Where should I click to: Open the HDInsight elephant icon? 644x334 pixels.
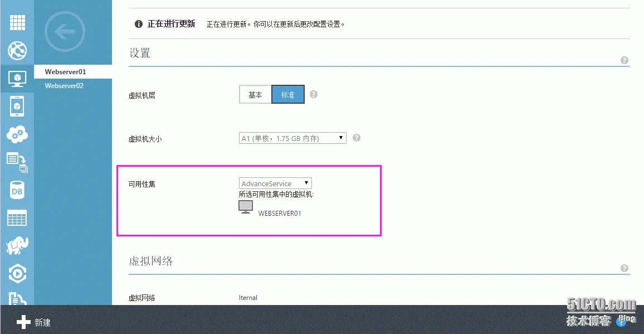click(x=17, y=245)
